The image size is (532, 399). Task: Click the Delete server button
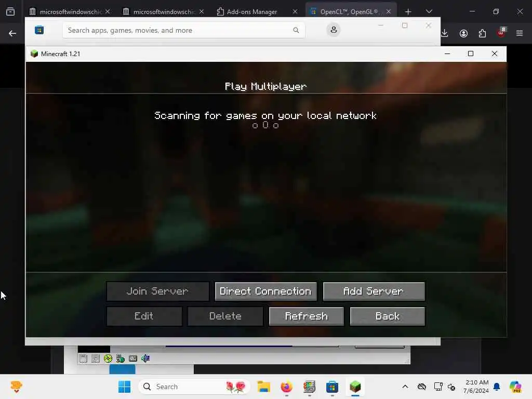tap(225, 316)
